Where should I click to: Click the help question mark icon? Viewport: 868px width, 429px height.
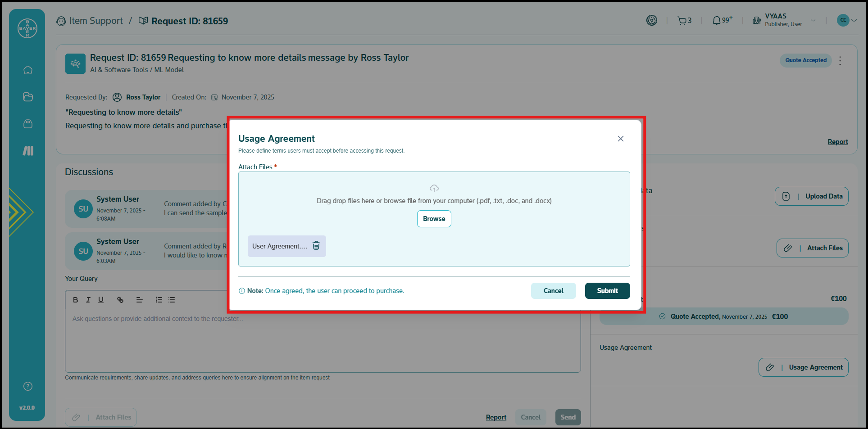(28, 386)
